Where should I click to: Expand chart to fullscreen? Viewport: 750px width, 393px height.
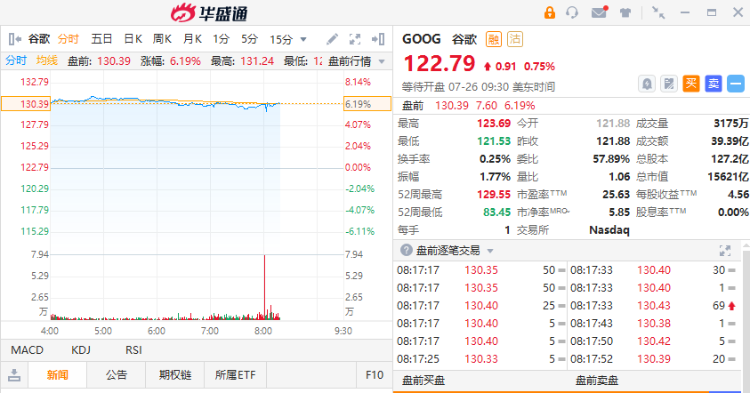(354, 39)
